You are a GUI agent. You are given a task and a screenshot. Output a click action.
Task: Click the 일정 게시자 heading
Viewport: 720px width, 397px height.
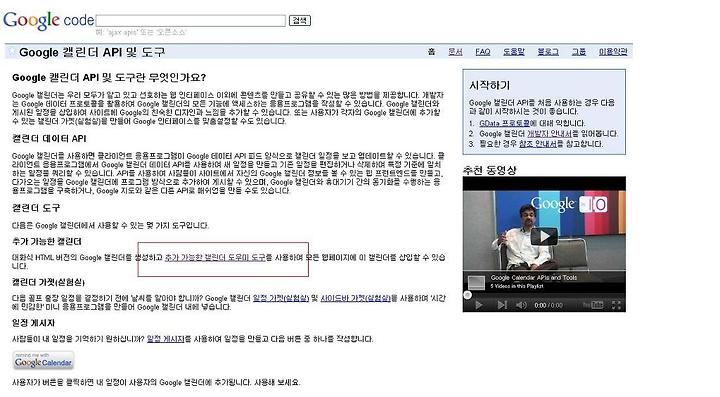[x=33, y=323]
